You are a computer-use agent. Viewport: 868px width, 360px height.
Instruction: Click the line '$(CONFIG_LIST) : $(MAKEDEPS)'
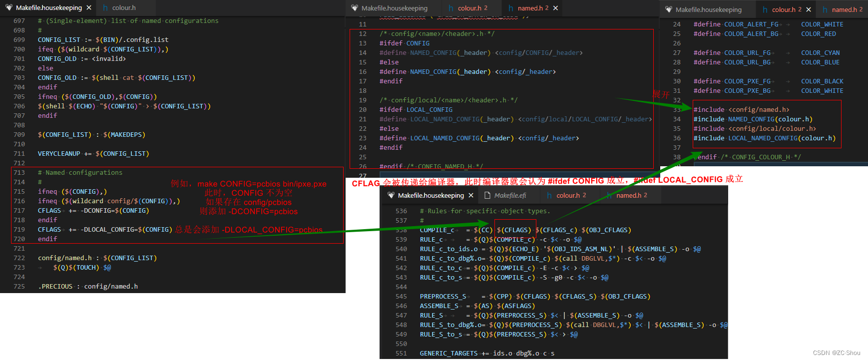(x=91, y=134)
